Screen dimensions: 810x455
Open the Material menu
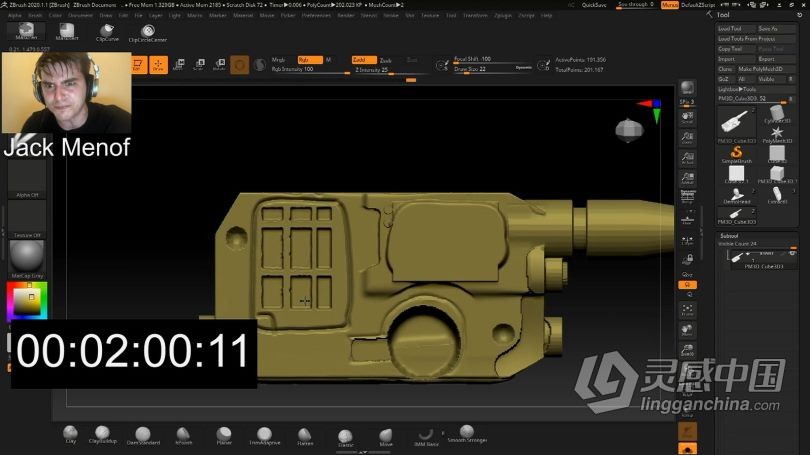point(243,15)
